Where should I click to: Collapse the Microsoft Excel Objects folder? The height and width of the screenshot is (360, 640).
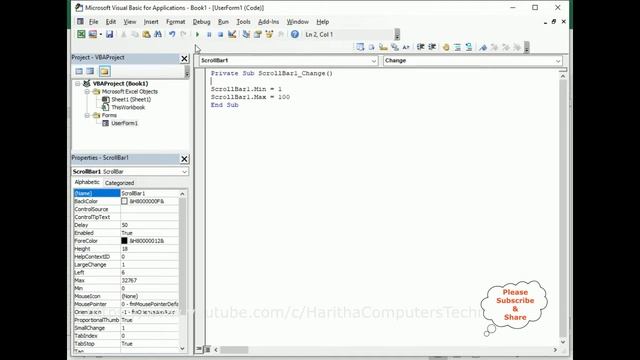click(87, 91)
